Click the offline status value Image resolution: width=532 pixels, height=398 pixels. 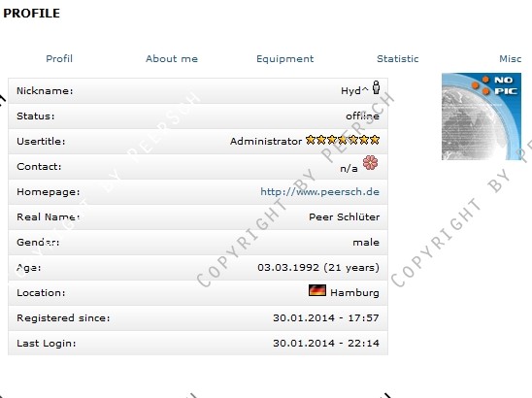(362, 116)
